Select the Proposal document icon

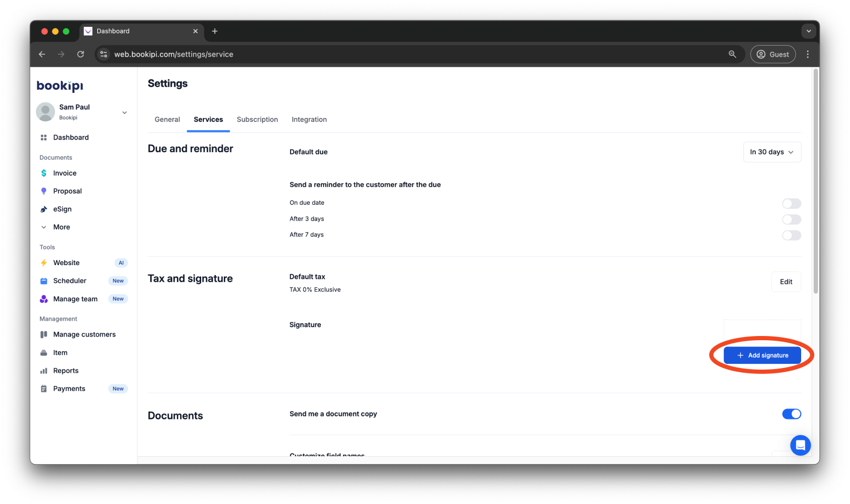44,191
